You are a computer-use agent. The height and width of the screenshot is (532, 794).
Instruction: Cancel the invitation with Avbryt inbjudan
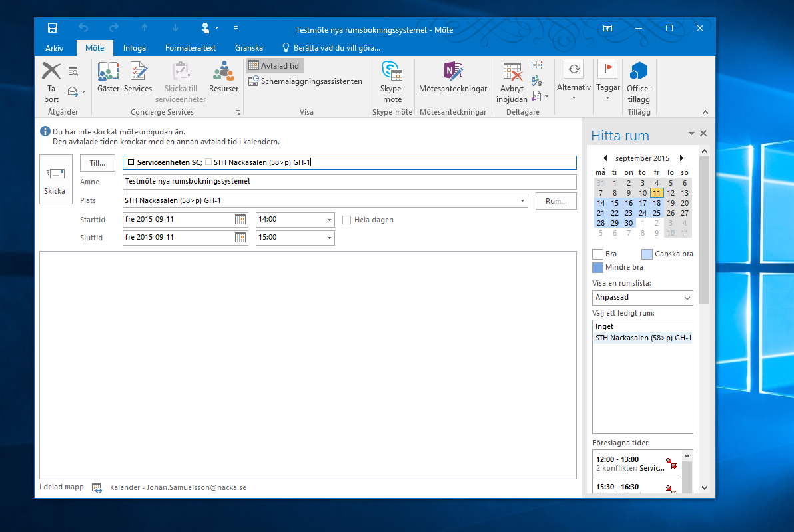[512, 83]
